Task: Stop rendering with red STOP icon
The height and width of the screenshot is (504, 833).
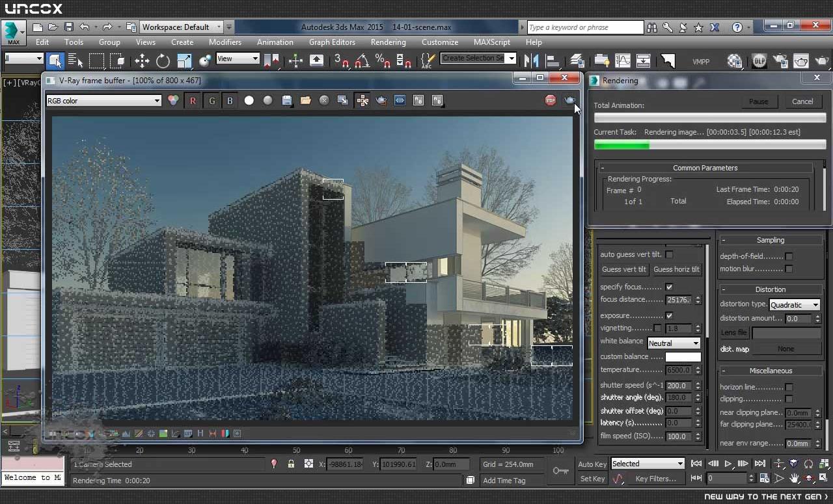Action: (551, 100)
